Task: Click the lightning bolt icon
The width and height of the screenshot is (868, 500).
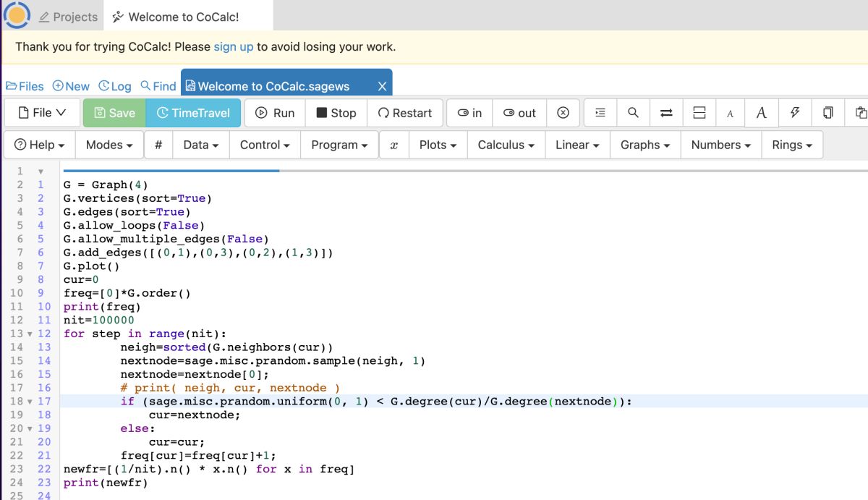Action: 794,113
